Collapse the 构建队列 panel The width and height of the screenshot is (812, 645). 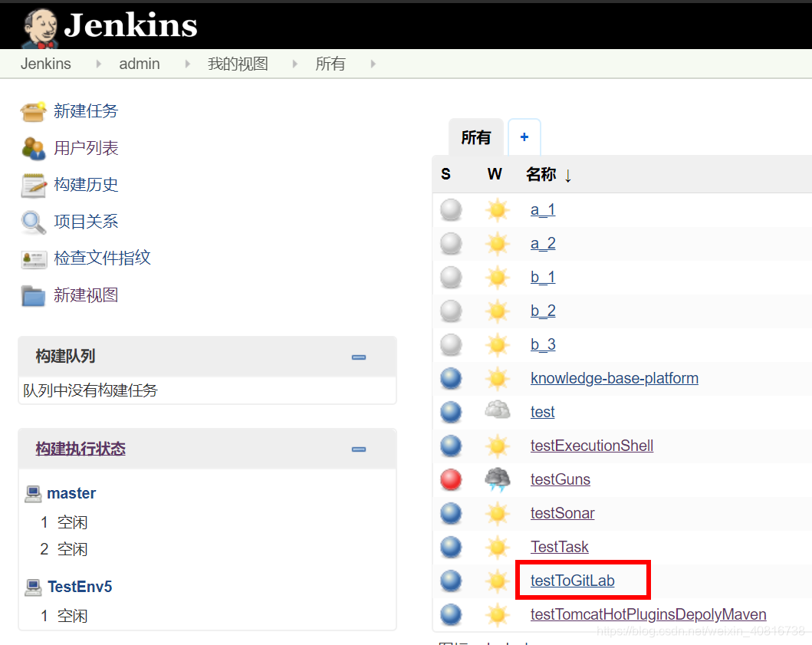point(359,357)
